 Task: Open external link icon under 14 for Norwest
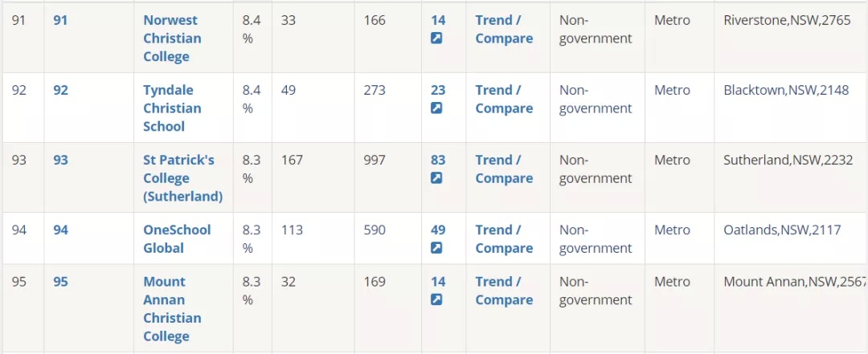[x=436, y=39]
